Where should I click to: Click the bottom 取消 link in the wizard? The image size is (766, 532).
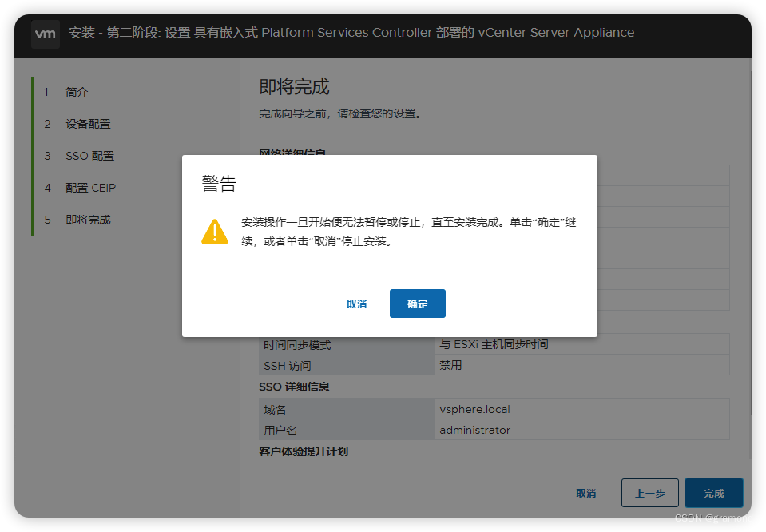tap(585, 494)
